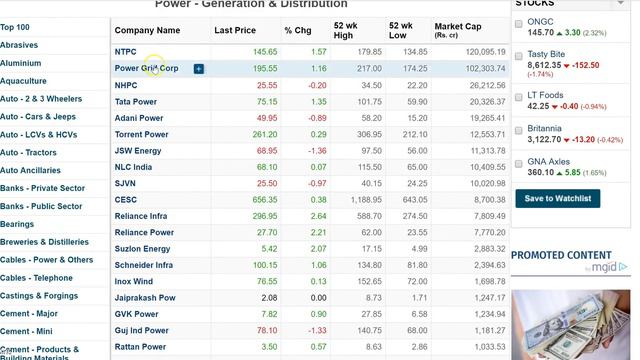Click the Market Cap column header
This screenshot has width=640, height=360.
(458, 30)
